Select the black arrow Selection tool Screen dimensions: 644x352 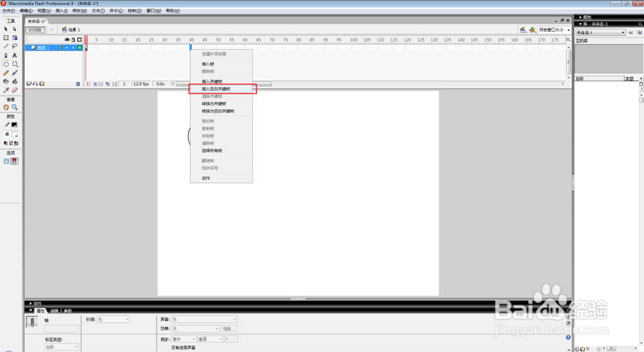[x=6, y=29]
